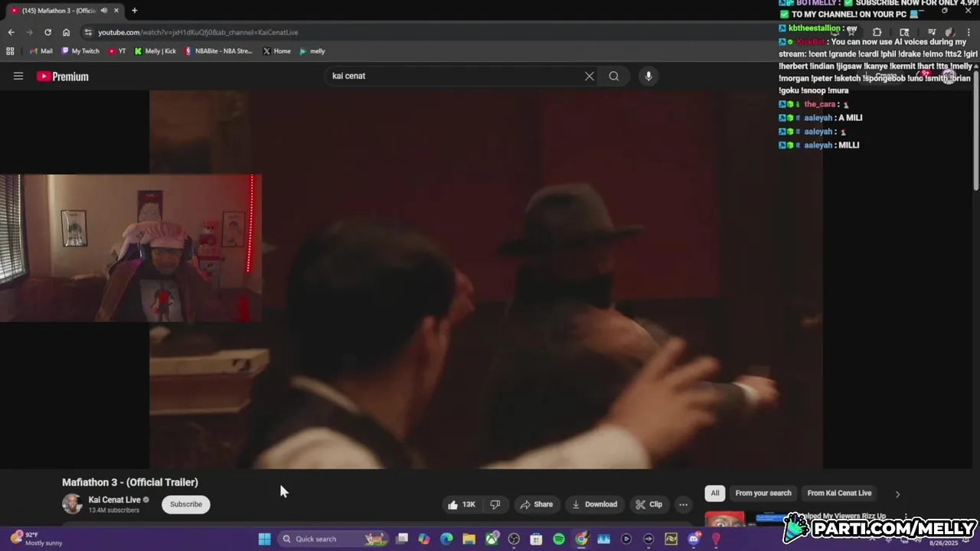Reload the YouTube page

(47, 32)
